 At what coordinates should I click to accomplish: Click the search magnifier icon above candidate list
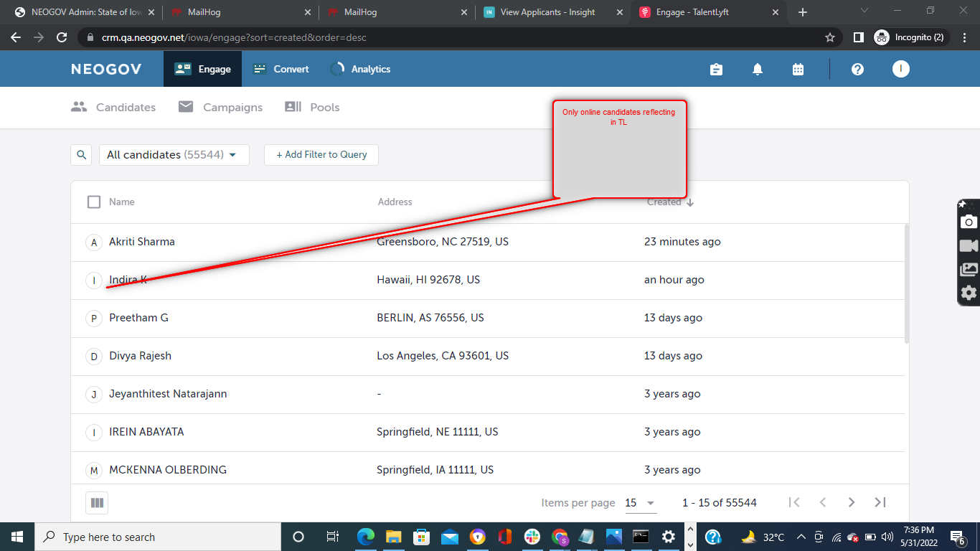(x=81, y=155)
